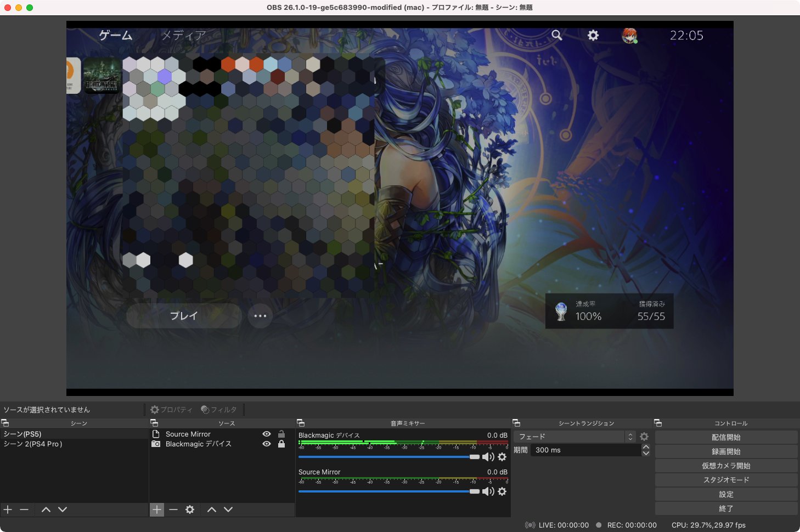Open the フェード transition dropdown
The height and width of the screenshot is (532, 800).
point(574,437)
